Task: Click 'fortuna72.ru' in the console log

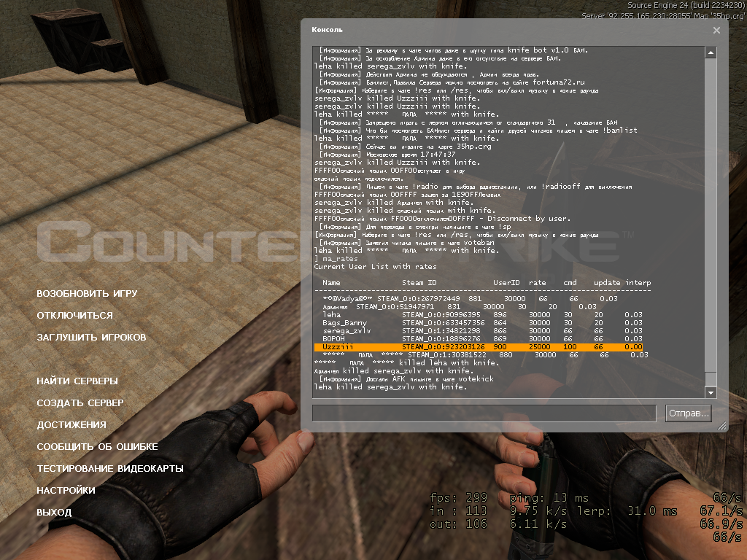Action: (558, 82)
